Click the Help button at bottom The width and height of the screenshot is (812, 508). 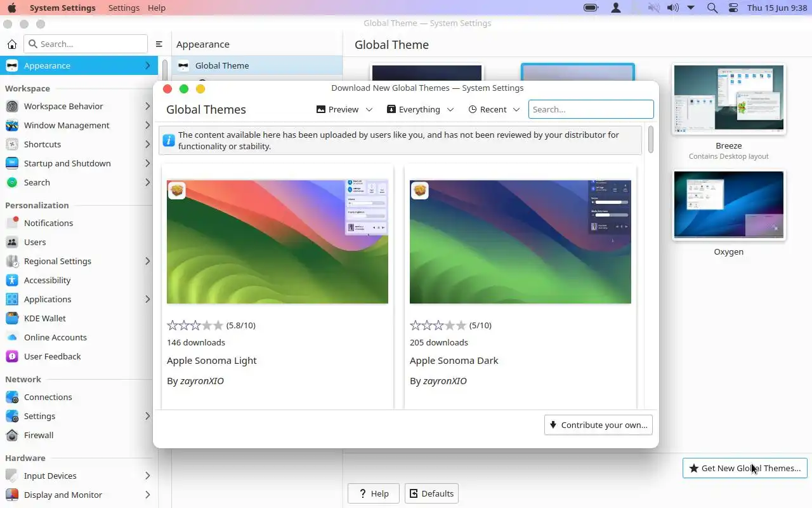(x=373, y=493)
